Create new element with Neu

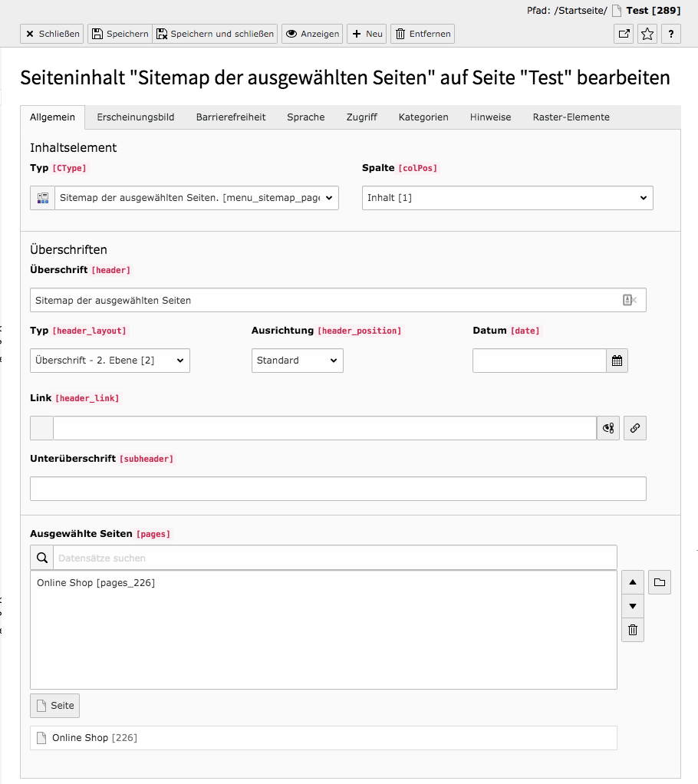pyautogui.click(x=367, y=34)
